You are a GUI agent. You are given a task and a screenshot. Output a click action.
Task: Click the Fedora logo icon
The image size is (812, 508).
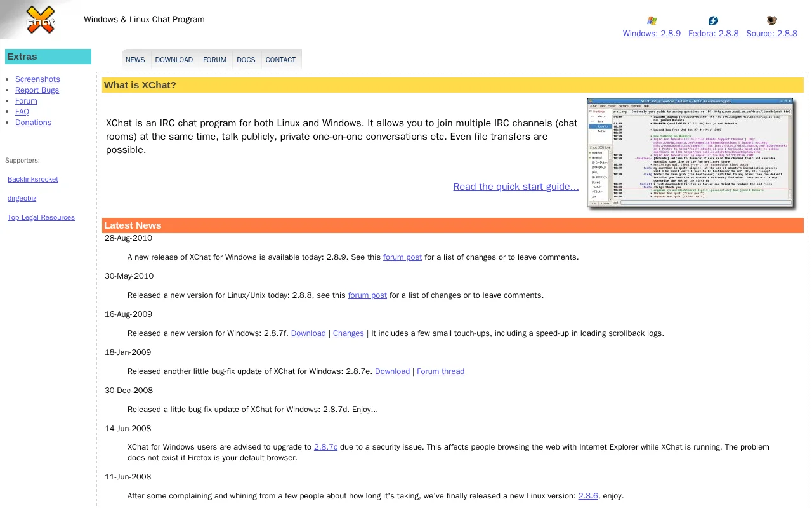(713, 21)
